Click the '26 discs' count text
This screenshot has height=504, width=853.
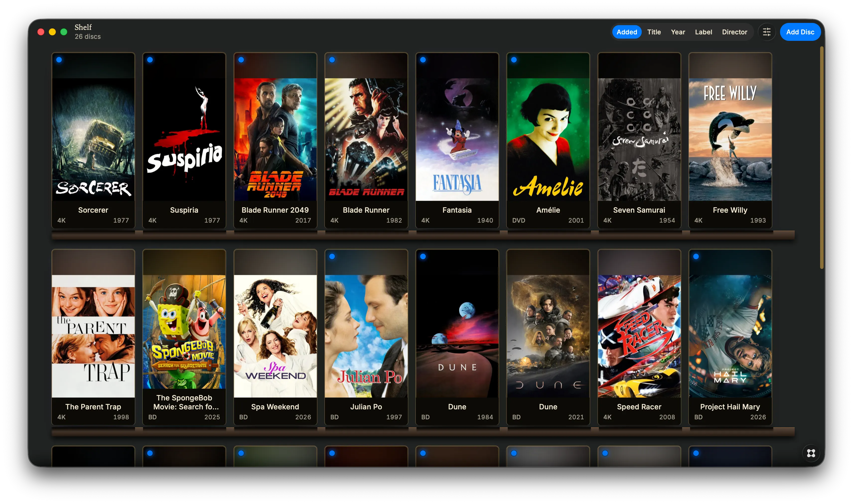pos(88,36)
